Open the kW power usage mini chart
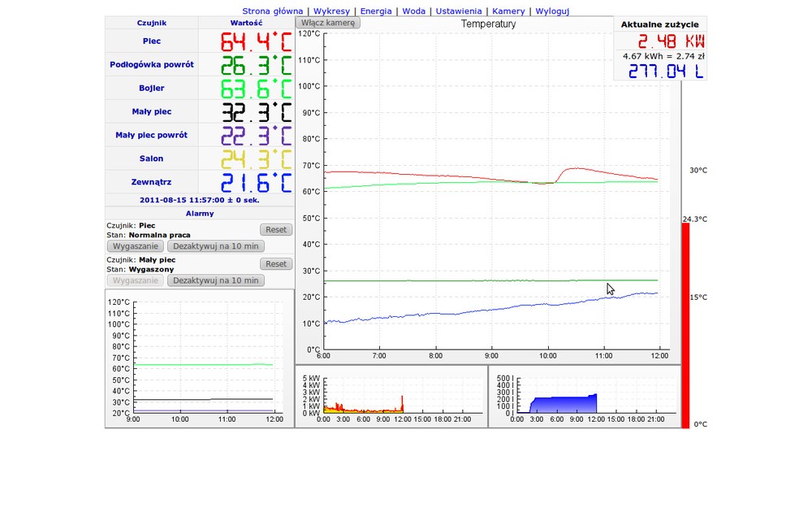The image size is (812, 508). [391, 397]
